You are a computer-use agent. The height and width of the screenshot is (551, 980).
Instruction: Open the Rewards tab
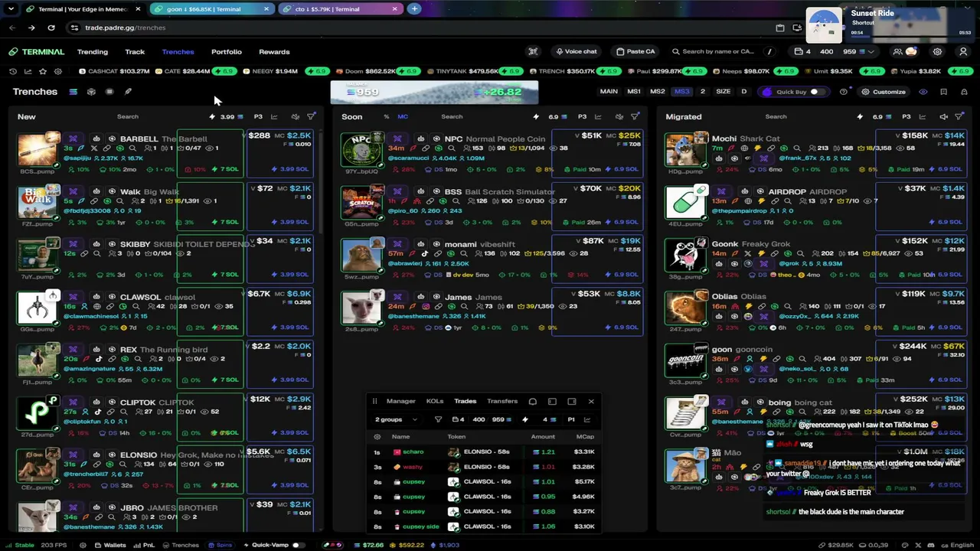[274, 52]
